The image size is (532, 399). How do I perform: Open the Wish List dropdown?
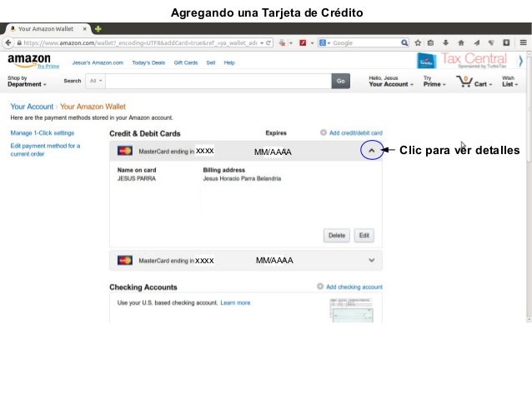510,82
